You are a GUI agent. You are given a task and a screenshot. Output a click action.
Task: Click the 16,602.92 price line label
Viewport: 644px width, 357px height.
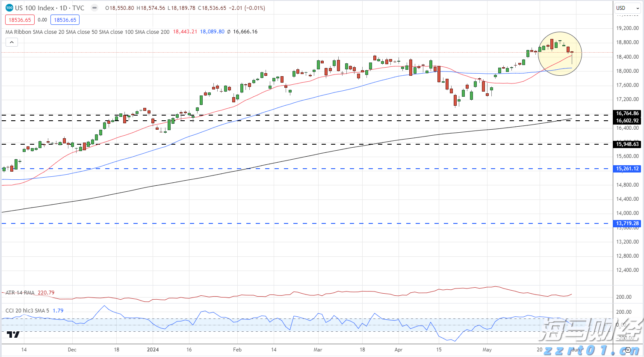(627, 121)
